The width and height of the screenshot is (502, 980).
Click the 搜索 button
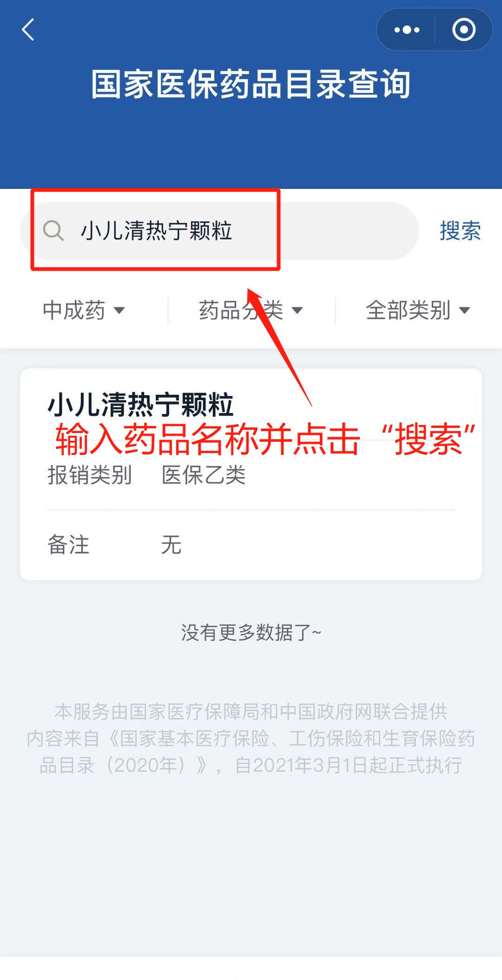click(x=460, y=231)
